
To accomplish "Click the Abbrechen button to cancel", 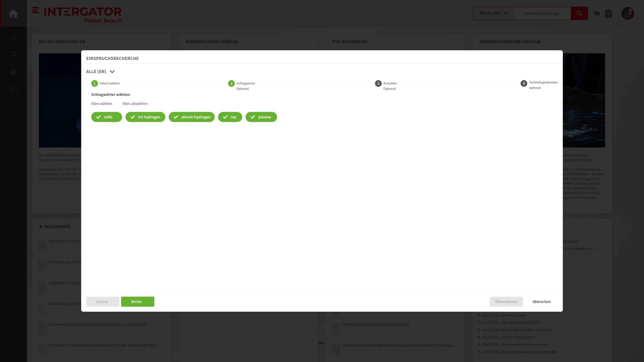I will point(542,301).
